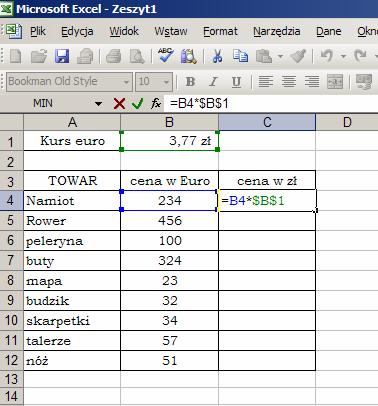Select the skarpetki cell
The width and height of the screenshot is (378, 406).
pyautogui.click(x=72, y=321)
